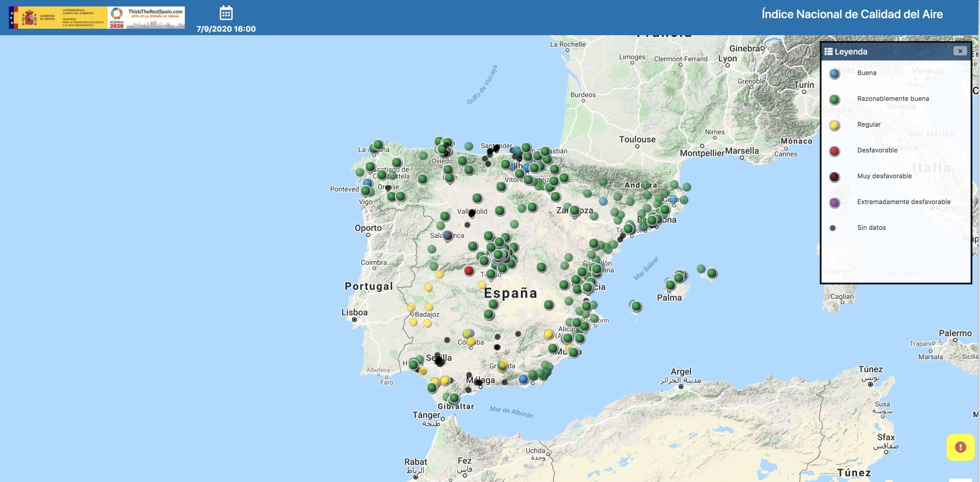
Task: Click the yellow alert warning button
Action: (x=960, y=447)
